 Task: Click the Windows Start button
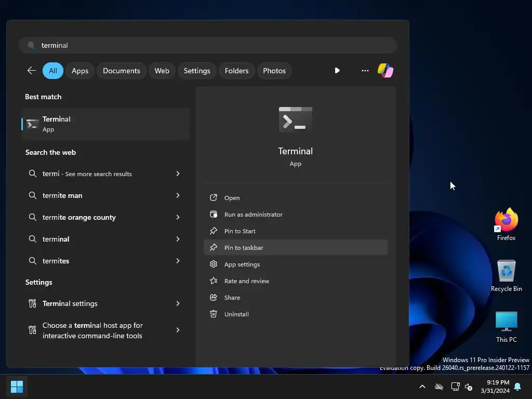[x=17, y=387]
